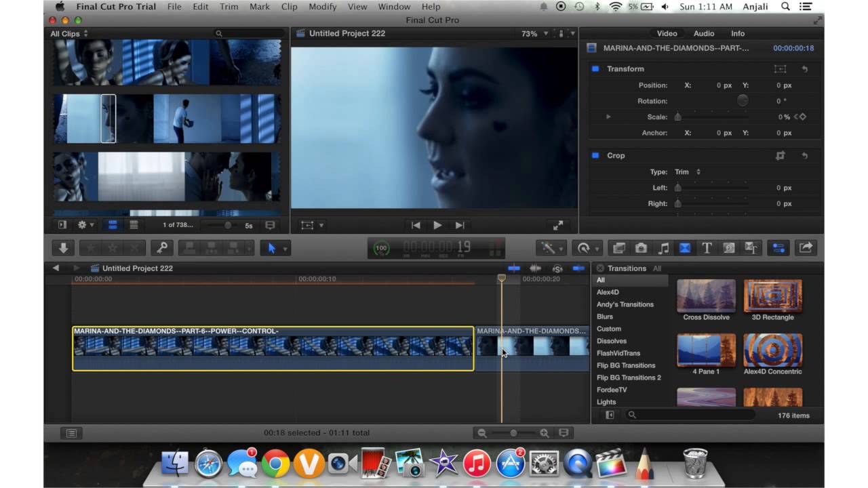Open the Timeline Index button

click(x=71, y=432)
